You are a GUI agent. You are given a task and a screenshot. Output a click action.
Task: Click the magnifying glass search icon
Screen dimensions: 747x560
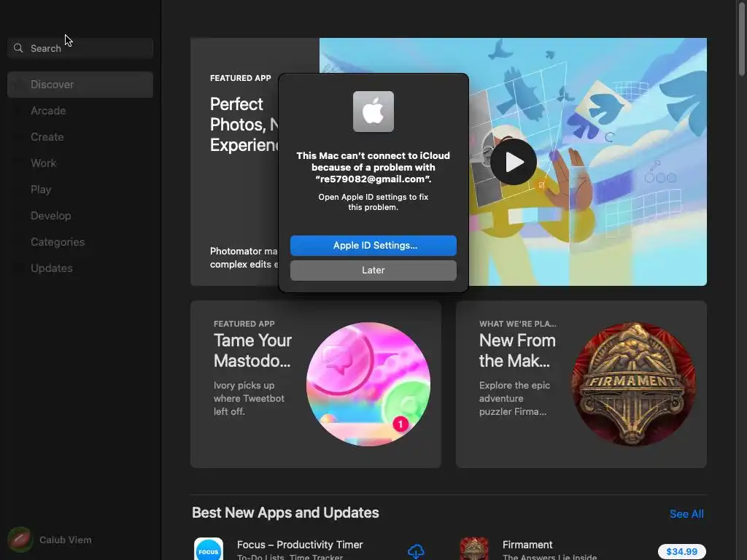18,48
